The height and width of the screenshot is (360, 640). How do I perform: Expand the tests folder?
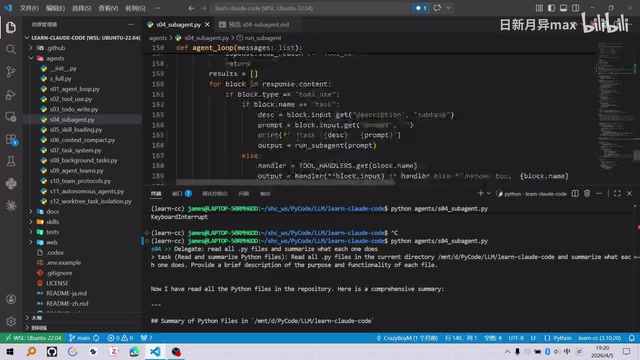[x=31, y=232]
